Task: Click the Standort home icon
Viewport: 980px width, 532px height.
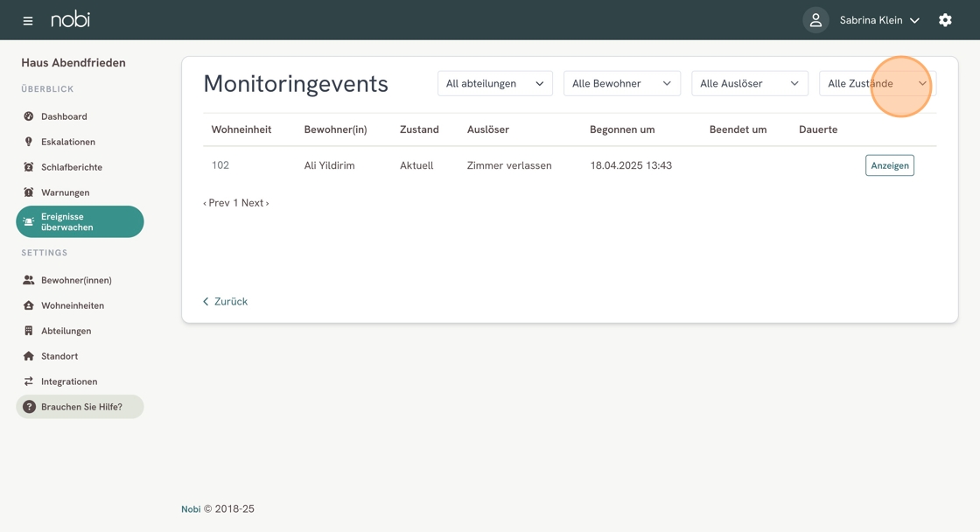Action: click(29, 356)
